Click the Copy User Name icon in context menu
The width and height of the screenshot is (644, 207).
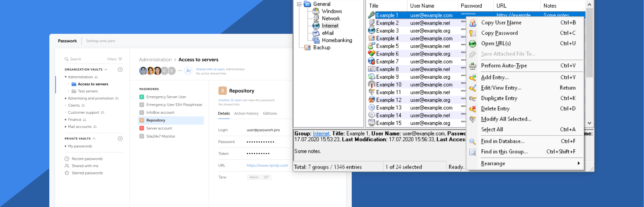pyautogui.click(x=473, y=23)
